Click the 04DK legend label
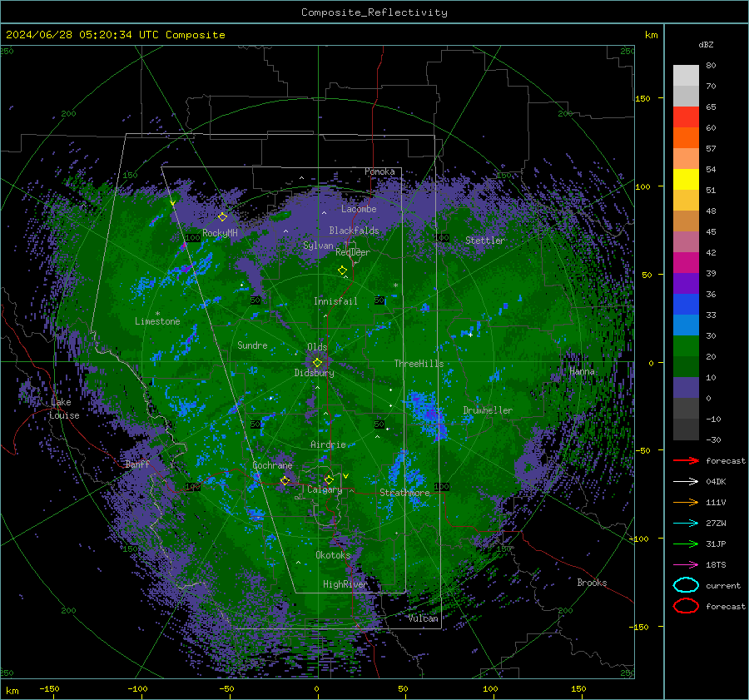This screenshot has width=749, height=700. click(716, 482)
